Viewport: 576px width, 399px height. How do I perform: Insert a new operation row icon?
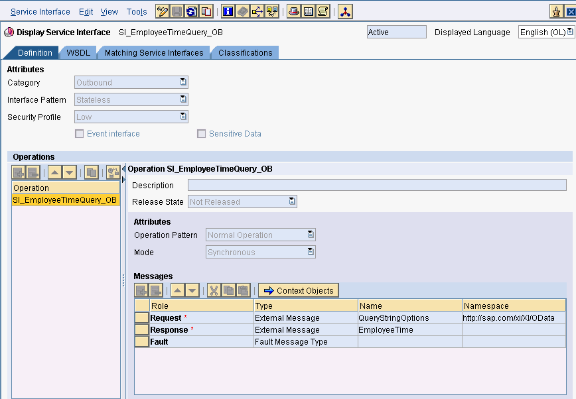pyautogui.click(x=18, y=172)
